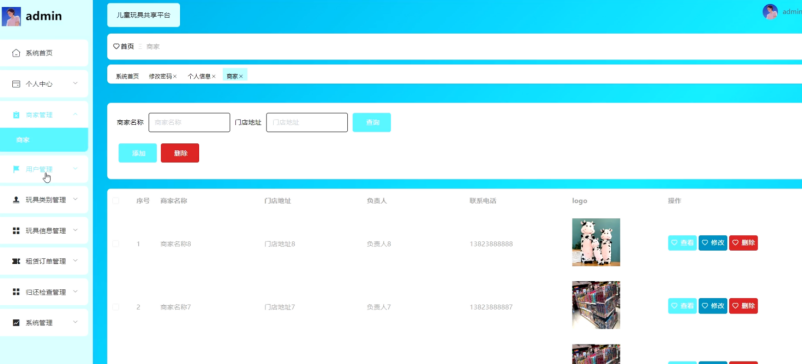The height and width of the screenshot is (364, 802).
Task: Click the red 删除 batch button
Action: [180, 153]
